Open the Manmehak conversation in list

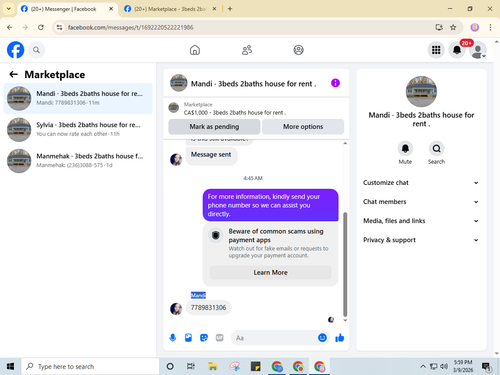[78, 161]
